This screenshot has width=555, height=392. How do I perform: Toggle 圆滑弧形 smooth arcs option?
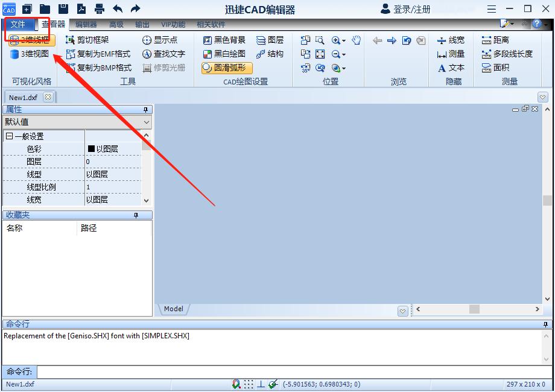coord(227,68)
